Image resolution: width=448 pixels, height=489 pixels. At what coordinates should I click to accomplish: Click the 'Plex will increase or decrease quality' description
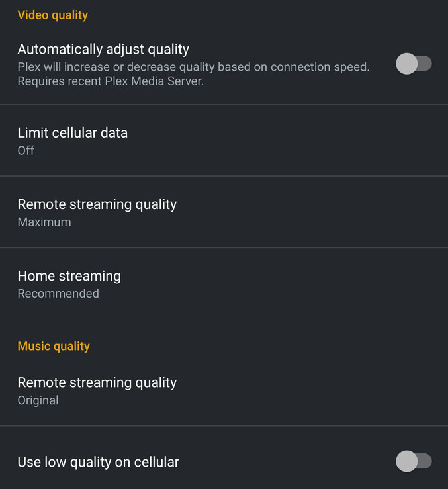click(193, 67)
